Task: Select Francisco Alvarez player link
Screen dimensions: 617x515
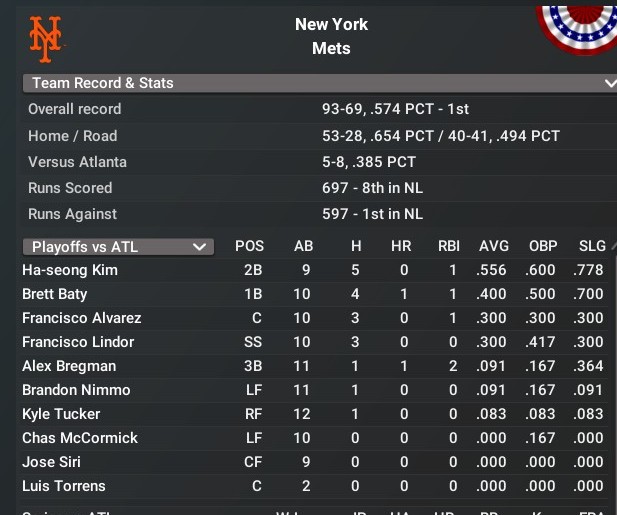Action: 82,318
